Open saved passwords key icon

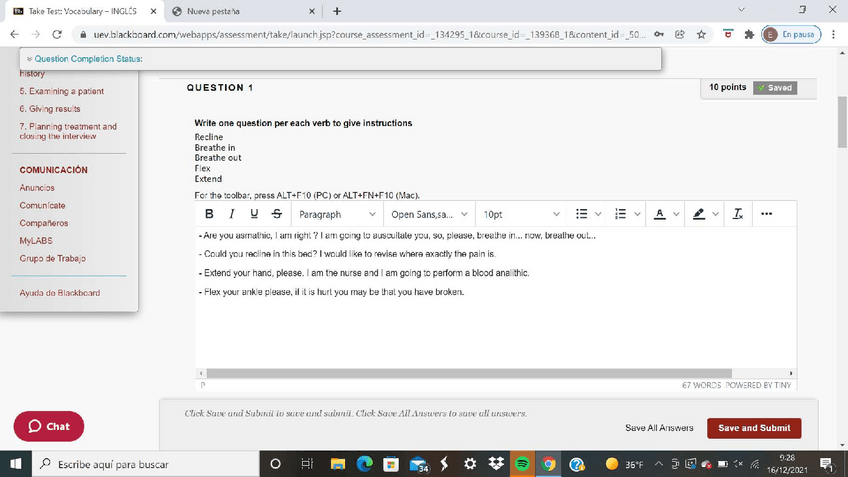pyautogui.click(x=659, y=35)
